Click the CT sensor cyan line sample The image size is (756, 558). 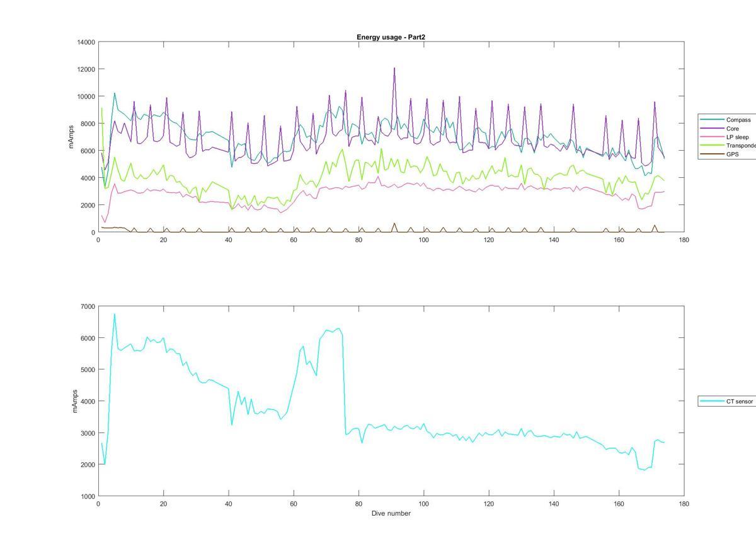point(712,401)
